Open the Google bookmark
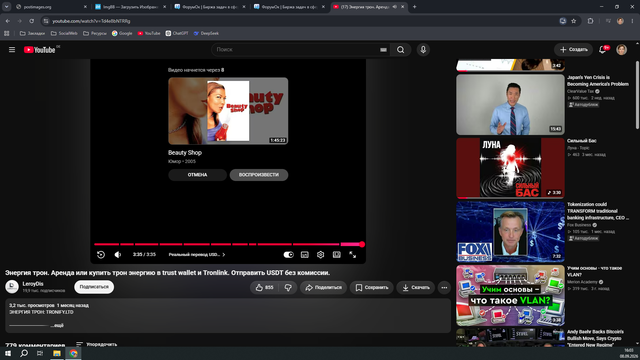 tap(122, 33)
